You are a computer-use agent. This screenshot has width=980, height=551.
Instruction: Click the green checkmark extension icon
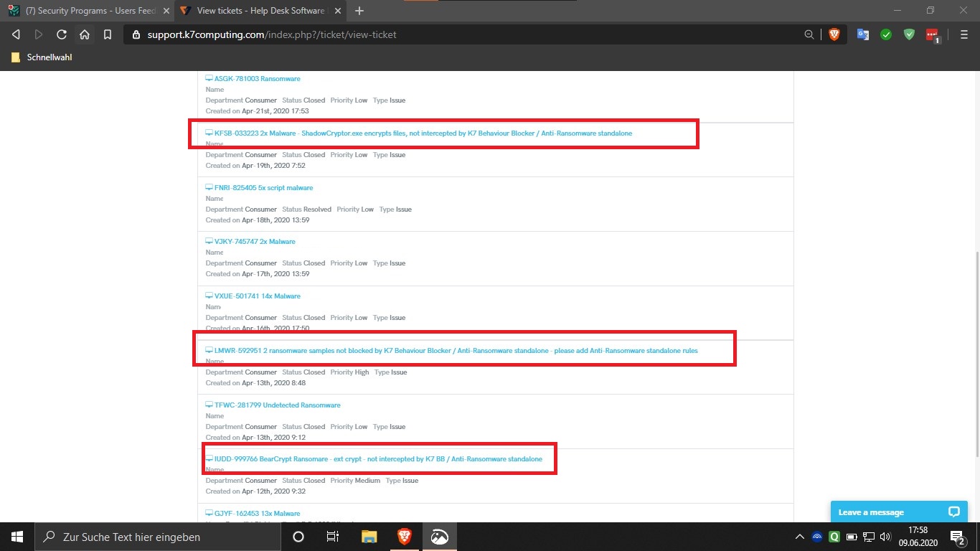pos(886,34)
